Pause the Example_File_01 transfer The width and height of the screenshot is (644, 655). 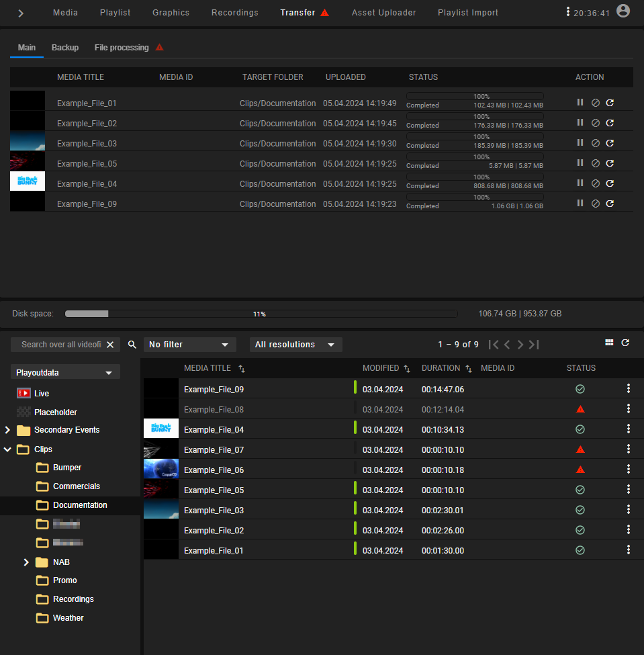pyautogui.click(x=580, y=102)
